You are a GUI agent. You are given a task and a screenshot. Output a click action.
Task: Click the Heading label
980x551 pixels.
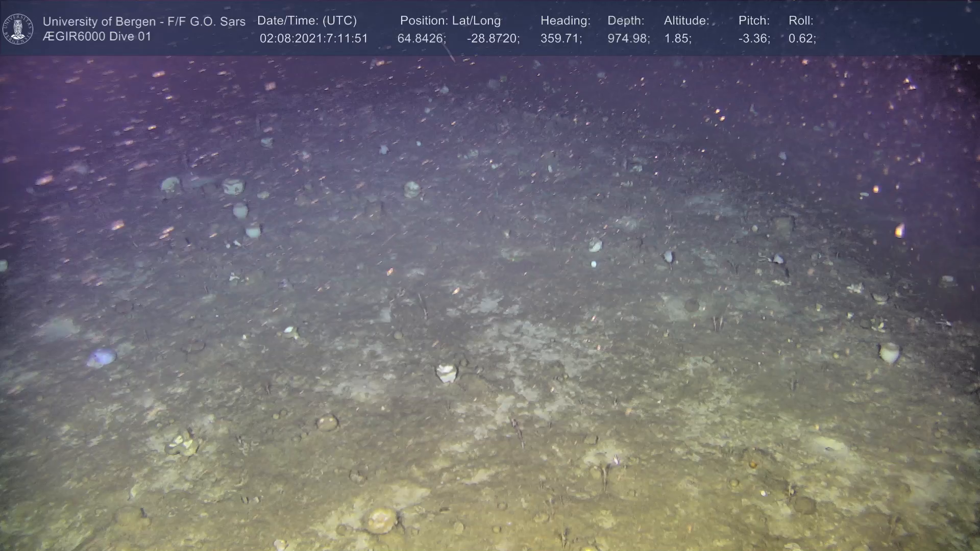[565, 21]
